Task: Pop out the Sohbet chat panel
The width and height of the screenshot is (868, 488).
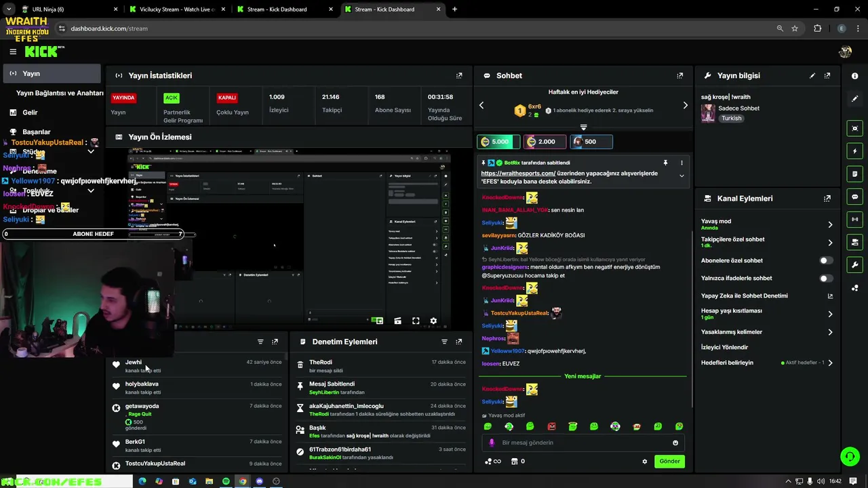Action: [x=680, y=76]
